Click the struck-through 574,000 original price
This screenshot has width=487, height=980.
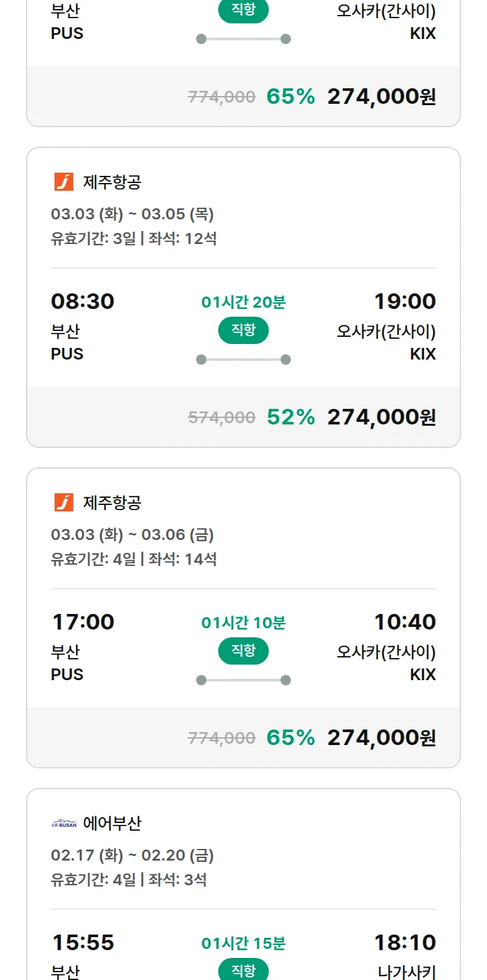[221, 417]
